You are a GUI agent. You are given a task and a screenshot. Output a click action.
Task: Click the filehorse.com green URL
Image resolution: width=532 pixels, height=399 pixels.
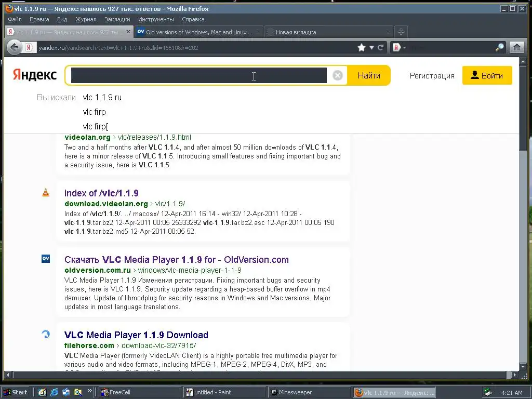[x=89, y=345]
